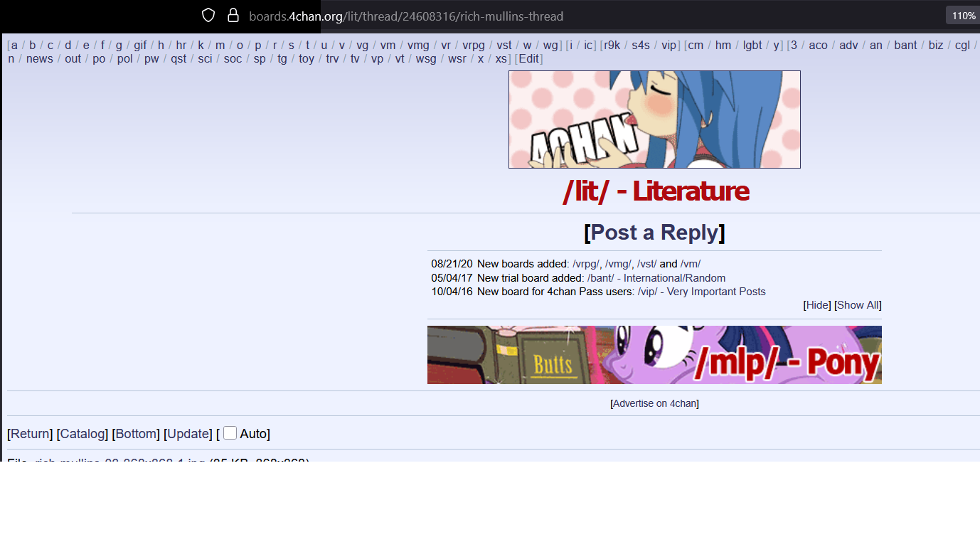This screenshot has height=537, width=980.
Task: Open the tv board in the board list
Action: pyautogui.click(x=355, y=59)
